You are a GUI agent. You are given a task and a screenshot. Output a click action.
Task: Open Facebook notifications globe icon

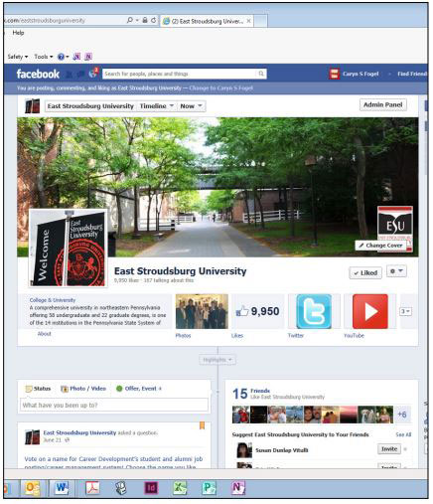coord(93,74)
